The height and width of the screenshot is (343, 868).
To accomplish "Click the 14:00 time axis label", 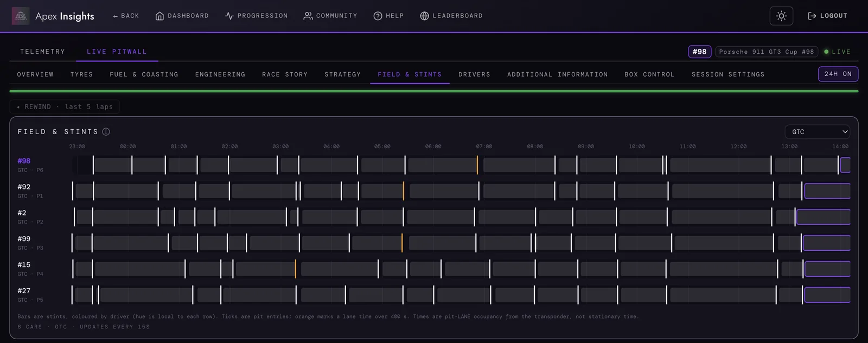I will click(x=840, y=147).
